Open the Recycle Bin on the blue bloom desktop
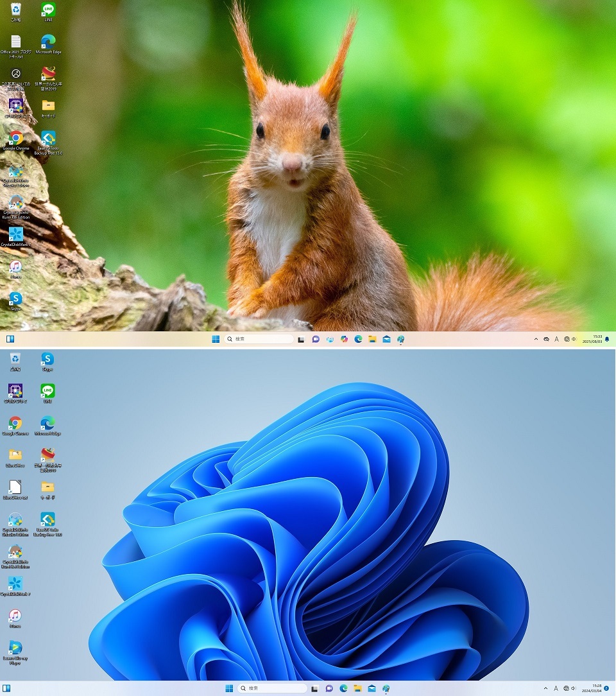Viewport: 616px width, 696px height. pyautogui.click(x=15, y=361)
